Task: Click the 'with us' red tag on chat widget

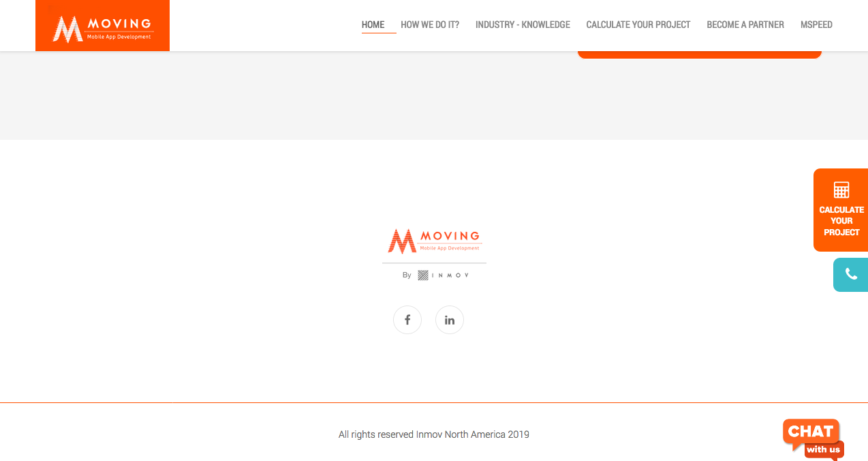Action: tap(823, 450)
